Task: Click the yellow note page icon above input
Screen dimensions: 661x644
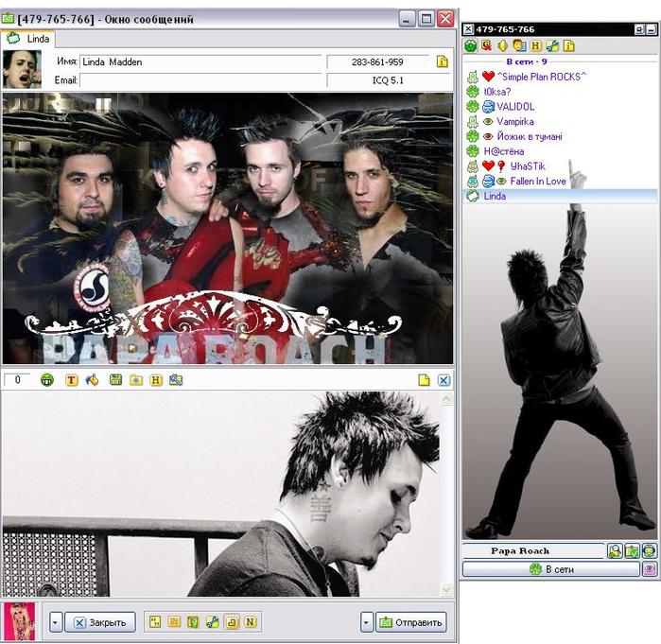Action: click(x=424, y=380)
